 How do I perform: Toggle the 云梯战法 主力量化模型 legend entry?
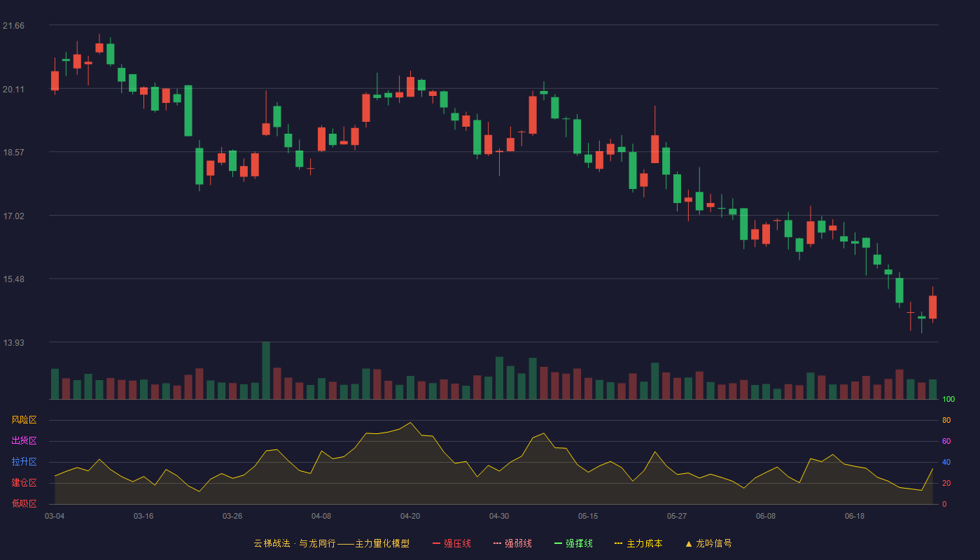(331, 543)
